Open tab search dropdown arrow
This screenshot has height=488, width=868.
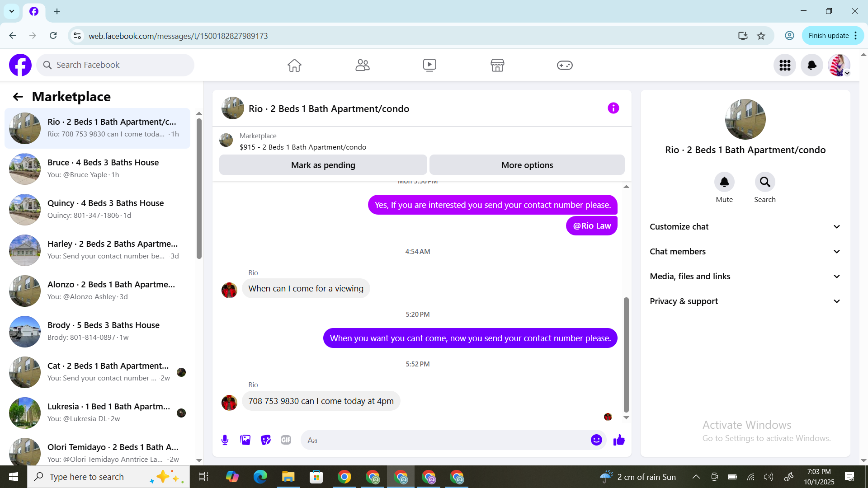(x=12, y=11)
